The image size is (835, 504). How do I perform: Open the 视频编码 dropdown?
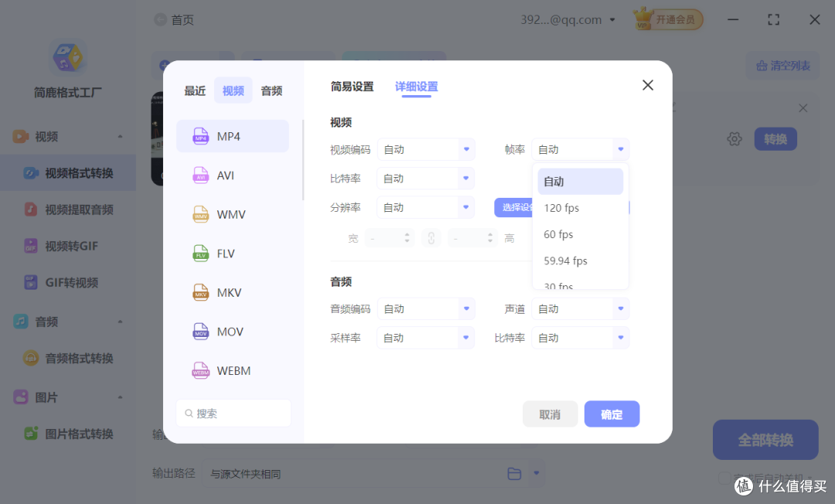426,149
